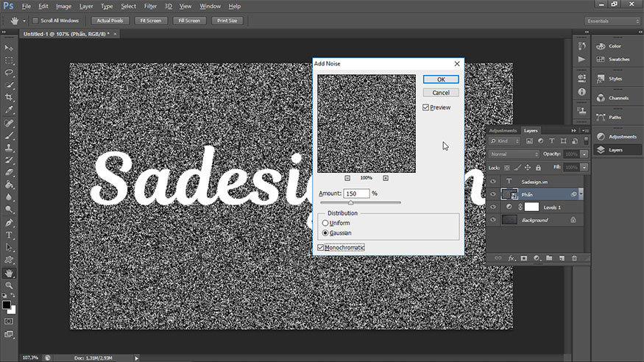
Task: Select the Clone Stamp tool
Action: pyautogui.click(x=9, y=148)
